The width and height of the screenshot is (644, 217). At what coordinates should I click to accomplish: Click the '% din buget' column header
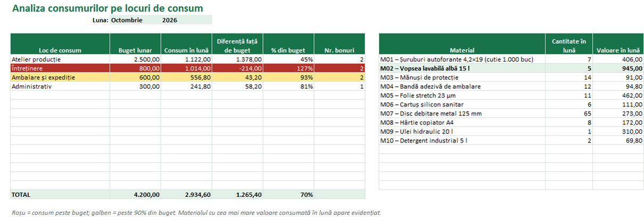(288, 44)
